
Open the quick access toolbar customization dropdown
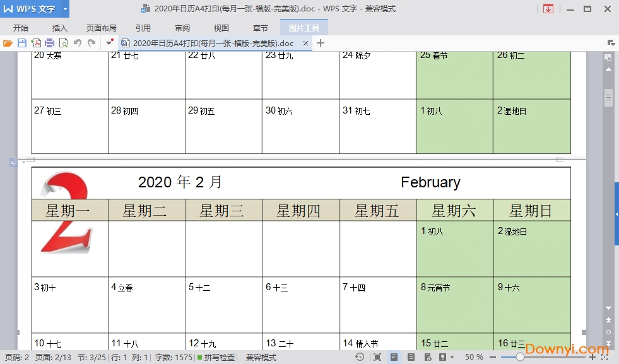point(108,42)
